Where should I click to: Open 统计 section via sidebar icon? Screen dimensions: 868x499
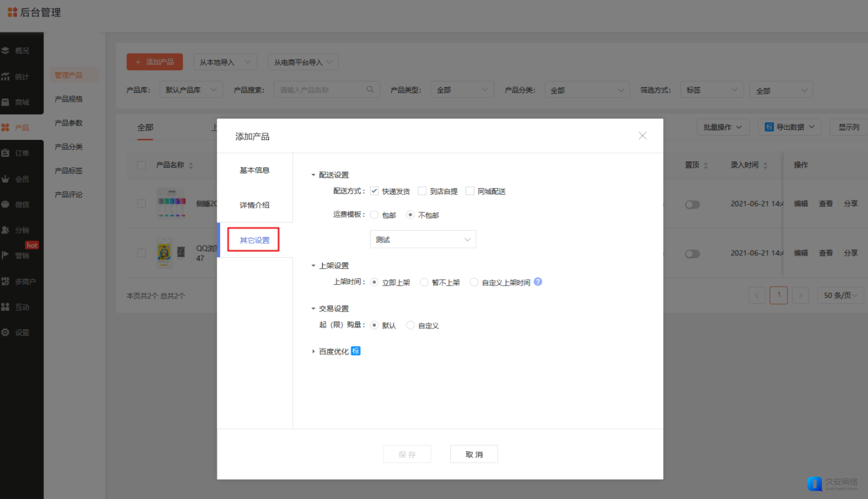point(5,77)
